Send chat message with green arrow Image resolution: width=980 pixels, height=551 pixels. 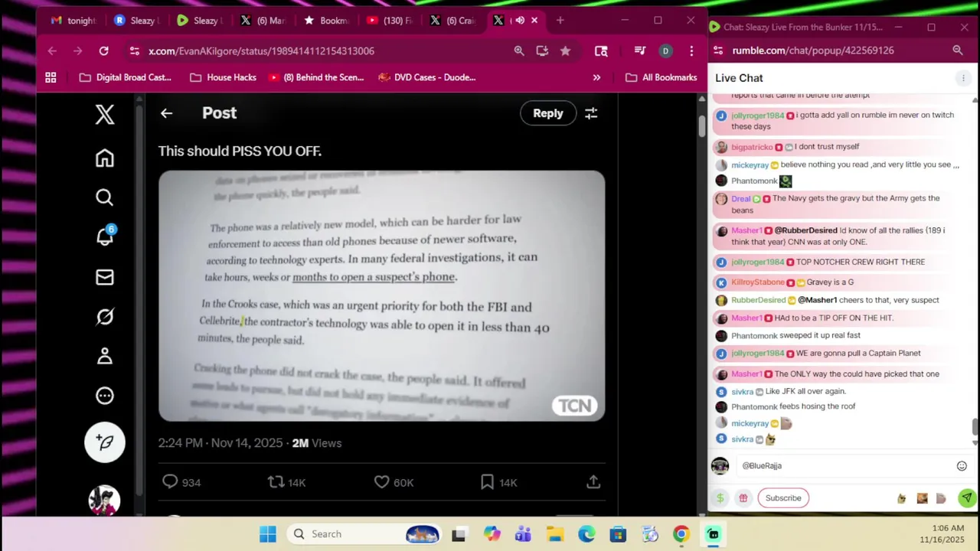(x=967, y=498)
